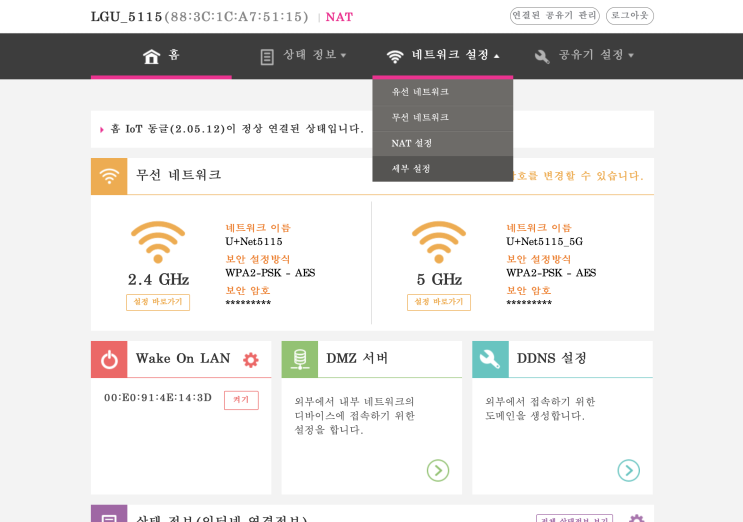Image resolution: width=743 pixels, height=522 pixels.
Task: Click the red Wake On LAN power icon
Action: [109, 359]
